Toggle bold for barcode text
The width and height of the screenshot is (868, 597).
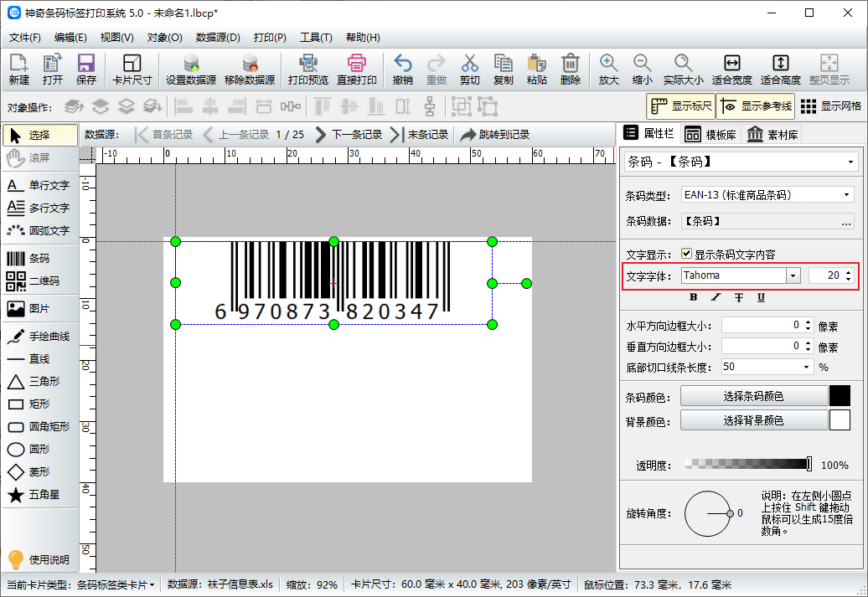pyautogui.click(x=693, y=297)
